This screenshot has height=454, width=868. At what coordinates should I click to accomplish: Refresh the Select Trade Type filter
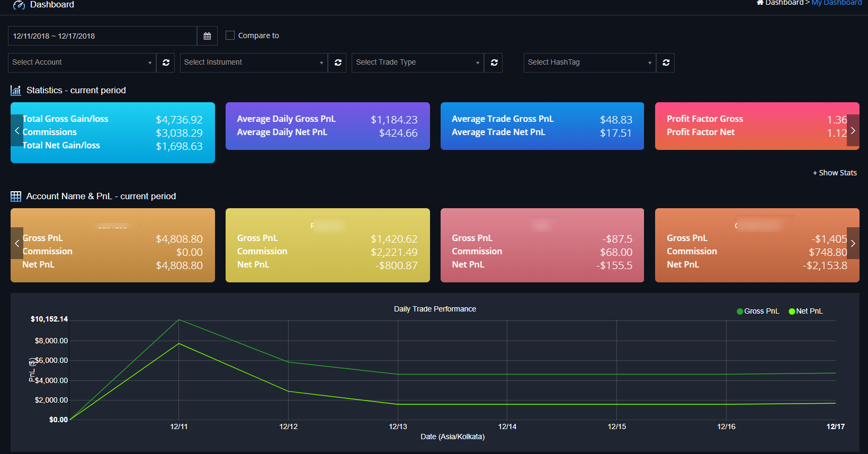(494, 63)
